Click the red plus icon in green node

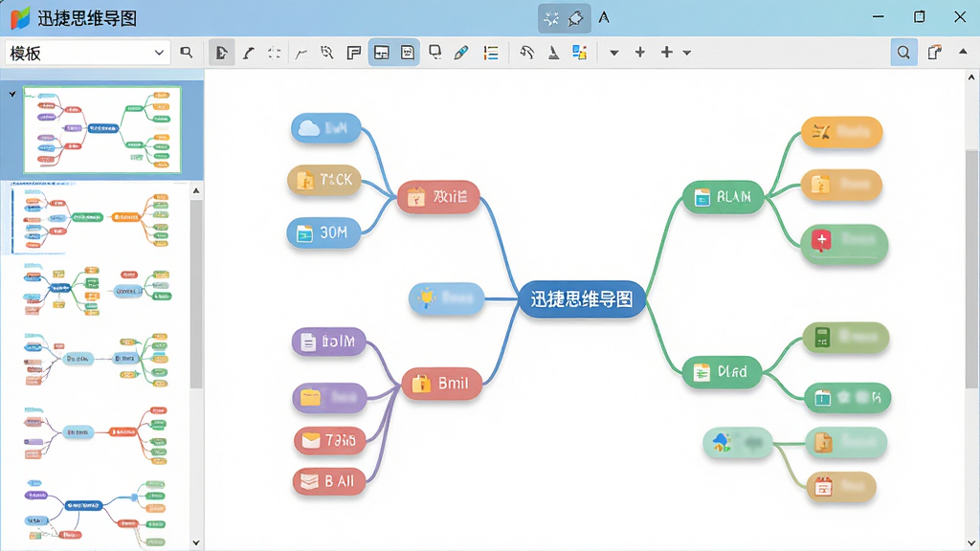pos(821,240)
